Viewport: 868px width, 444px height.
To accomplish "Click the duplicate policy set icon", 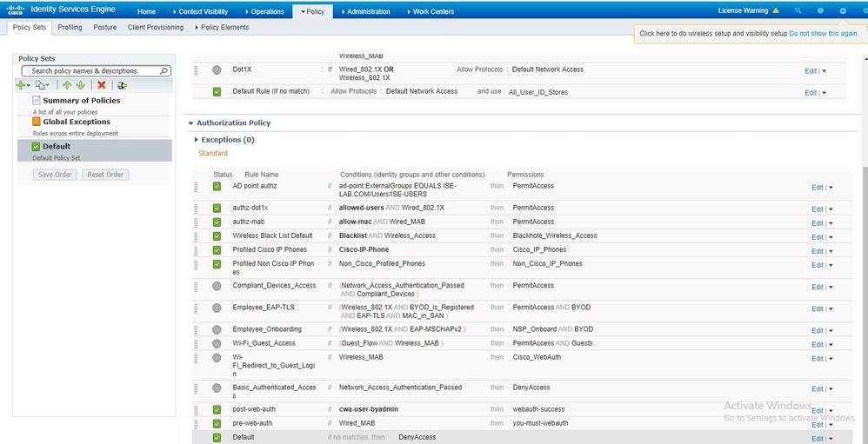I will point(42,85).
